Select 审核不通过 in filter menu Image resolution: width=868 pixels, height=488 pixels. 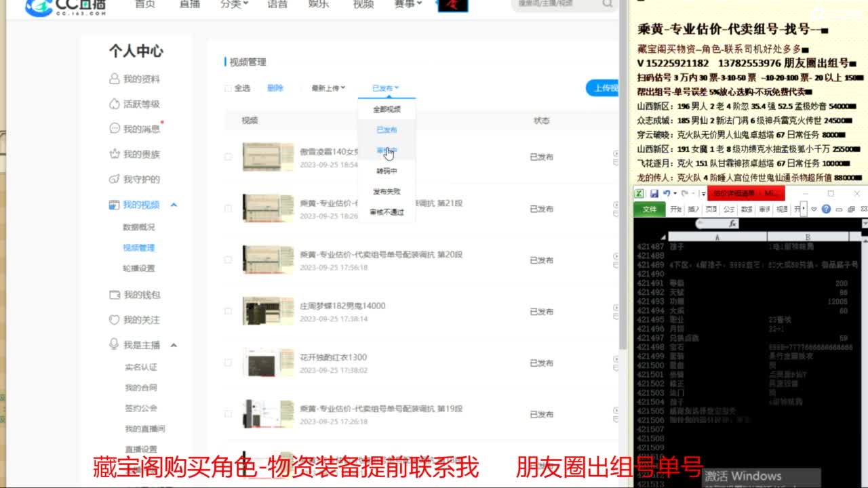click(387, 212)
